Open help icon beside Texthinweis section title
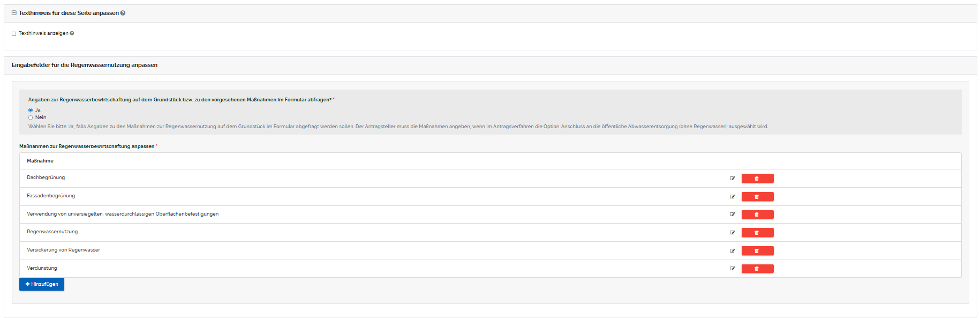980x318 pixels. (123, 13)
